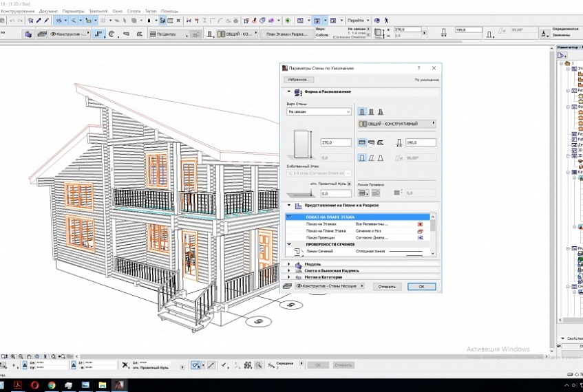
Task: Open Opera browser from taskbar
Action: pyautogui.click(x=34, y=385)
